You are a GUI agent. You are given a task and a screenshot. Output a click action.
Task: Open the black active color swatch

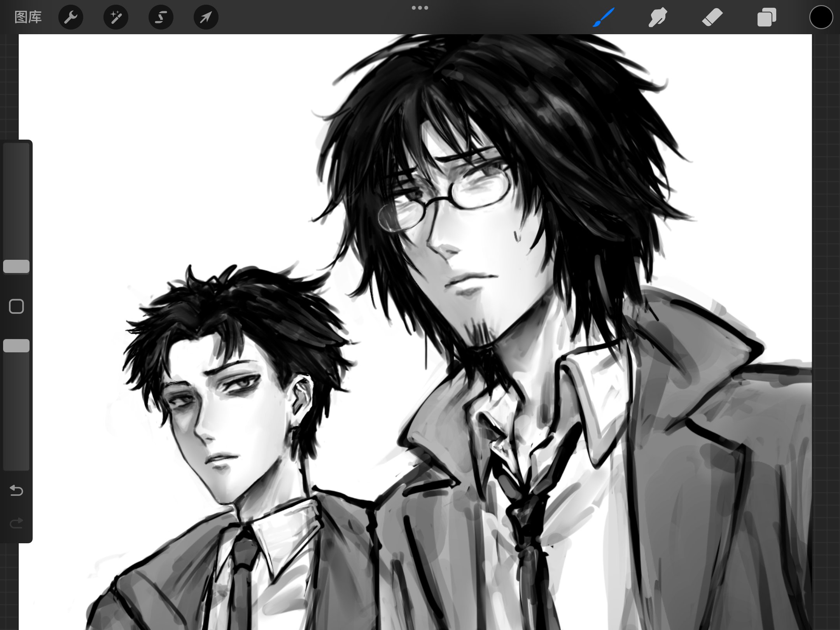click(821, 17)
